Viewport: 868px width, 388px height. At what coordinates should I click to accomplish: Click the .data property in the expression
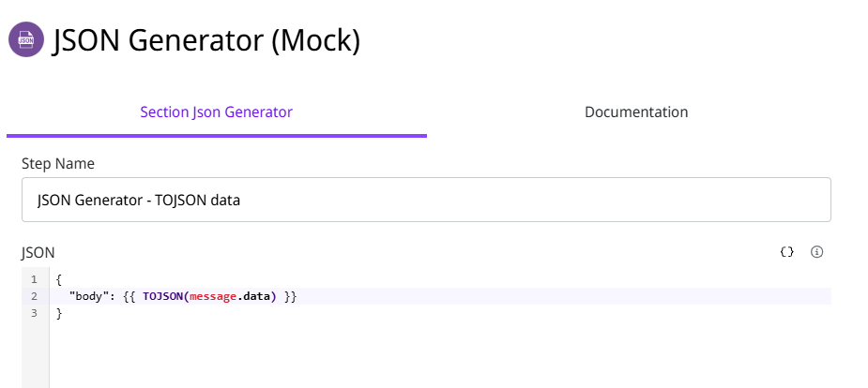click(x=252, y=296)
